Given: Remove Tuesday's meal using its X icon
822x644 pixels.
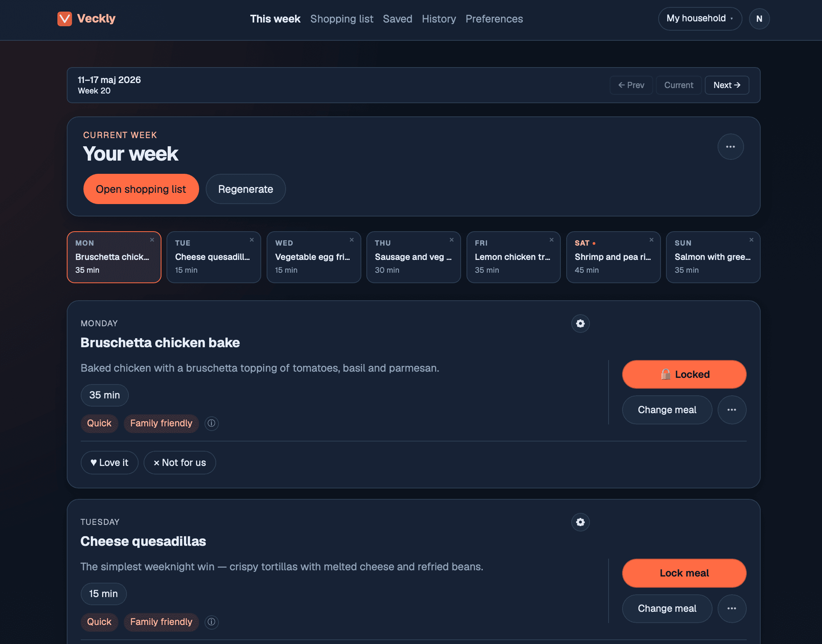Looking at the screenshot, I should pos(252,240).
